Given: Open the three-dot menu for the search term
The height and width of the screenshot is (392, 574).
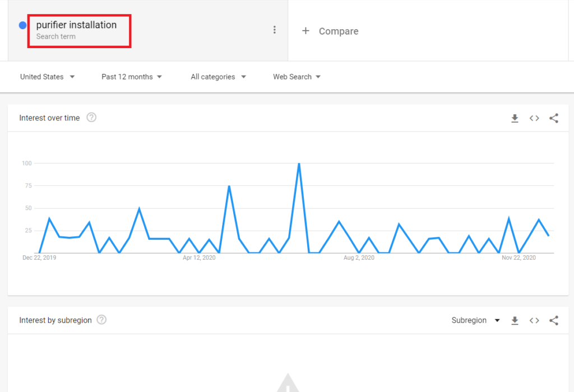Looking at the screenshot, I should click(x=274, y=30).
